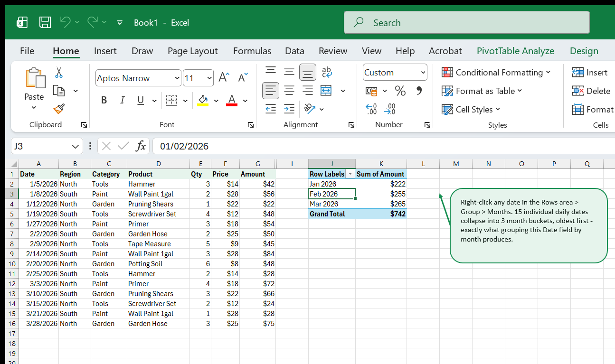Viewport: 615px width, 364px height.
Task: Open the PivotTable Analyze tab
Action: pyautogui.click(x=515, y=51)
